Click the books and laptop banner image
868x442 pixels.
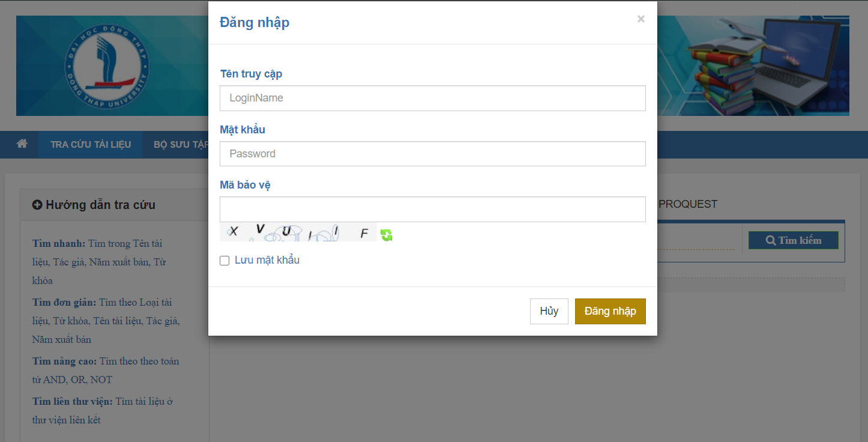tap(762, 65)
